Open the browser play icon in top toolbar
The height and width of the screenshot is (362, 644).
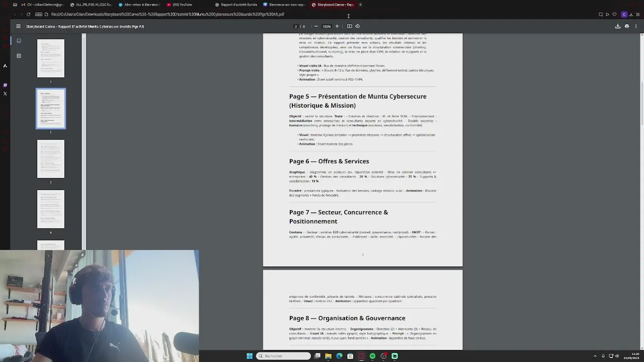pos(607,14)
